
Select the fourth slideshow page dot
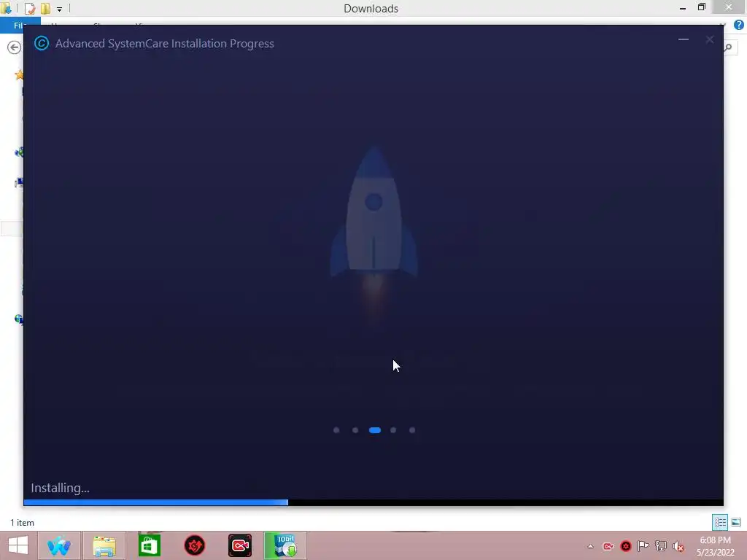click(393, 430)
